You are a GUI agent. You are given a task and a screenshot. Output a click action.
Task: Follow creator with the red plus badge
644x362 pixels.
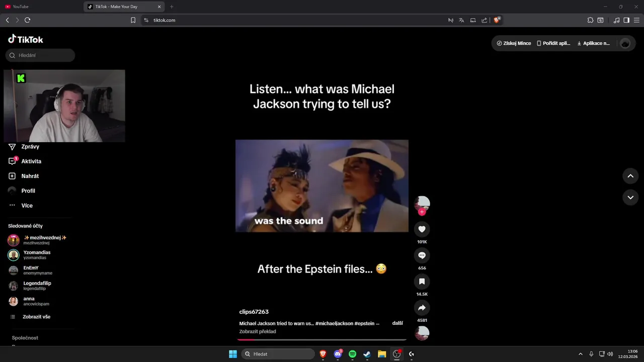(422, 212)
